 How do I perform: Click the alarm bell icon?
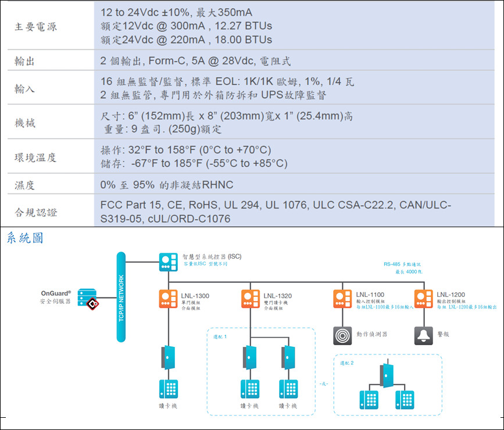point(424,335)
